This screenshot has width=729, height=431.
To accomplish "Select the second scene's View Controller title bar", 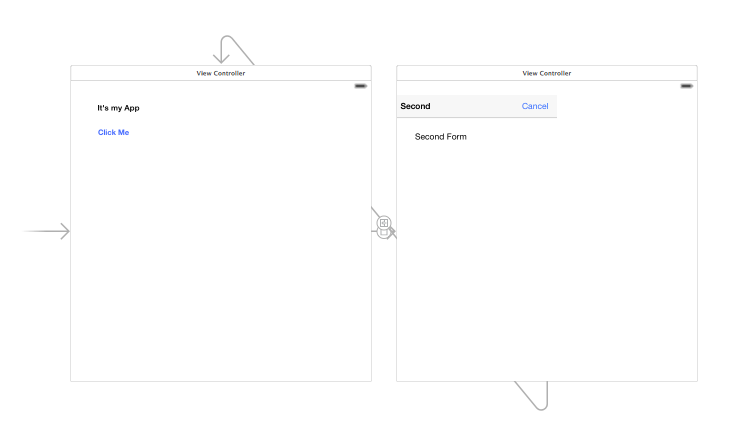I will point(546,73).
